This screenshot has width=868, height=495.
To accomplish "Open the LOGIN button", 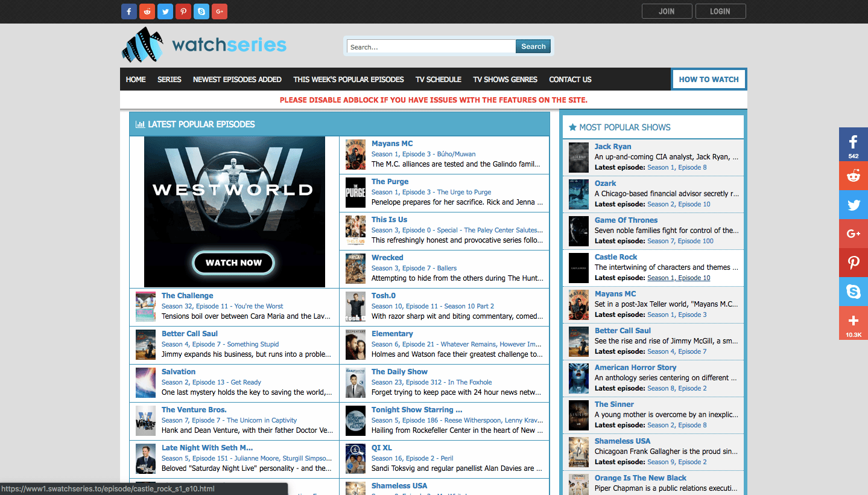I will pos(720,11).
